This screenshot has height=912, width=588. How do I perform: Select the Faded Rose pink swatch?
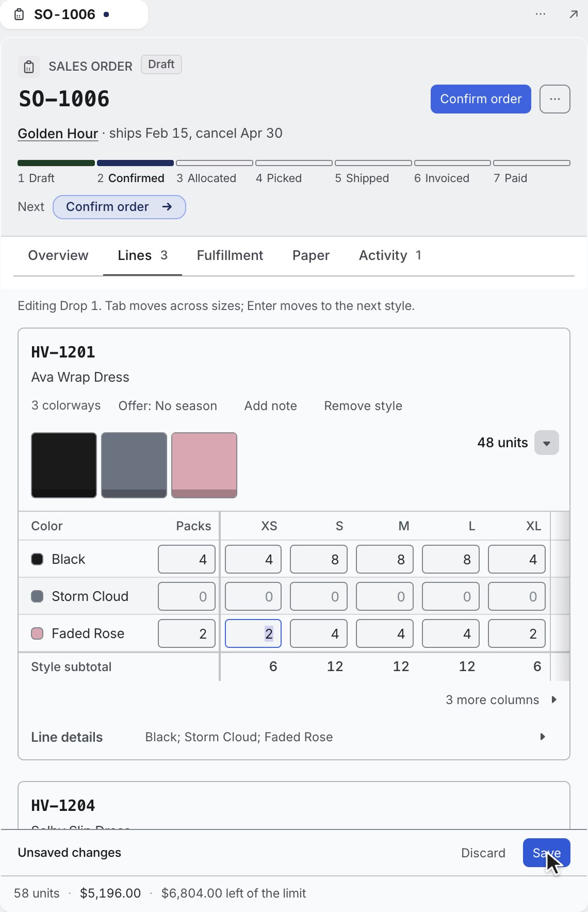click(204, 465)
